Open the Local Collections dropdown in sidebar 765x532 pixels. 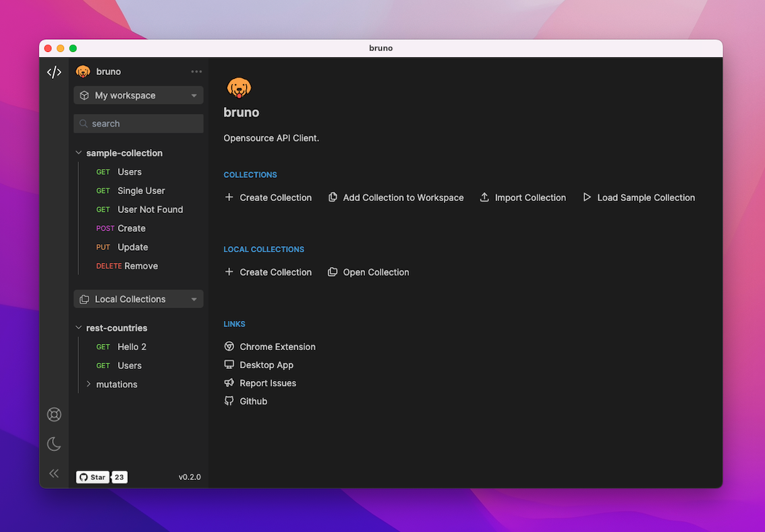coord(138,299)
